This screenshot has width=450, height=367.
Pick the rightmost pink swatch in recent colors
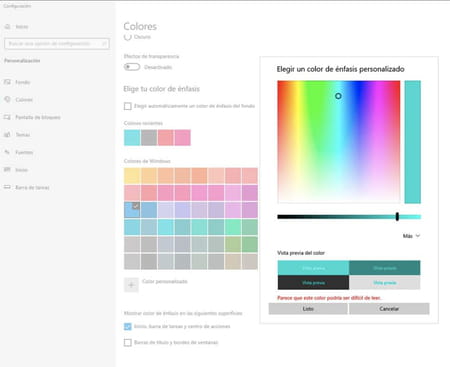[x=183, y=138]
